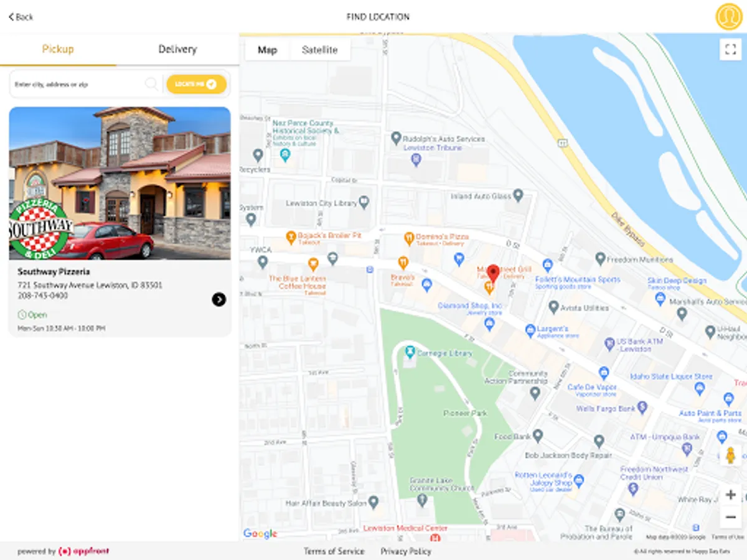
Task: Select the black arrow on Southway Pizzeria card
Action: (218, 299)
